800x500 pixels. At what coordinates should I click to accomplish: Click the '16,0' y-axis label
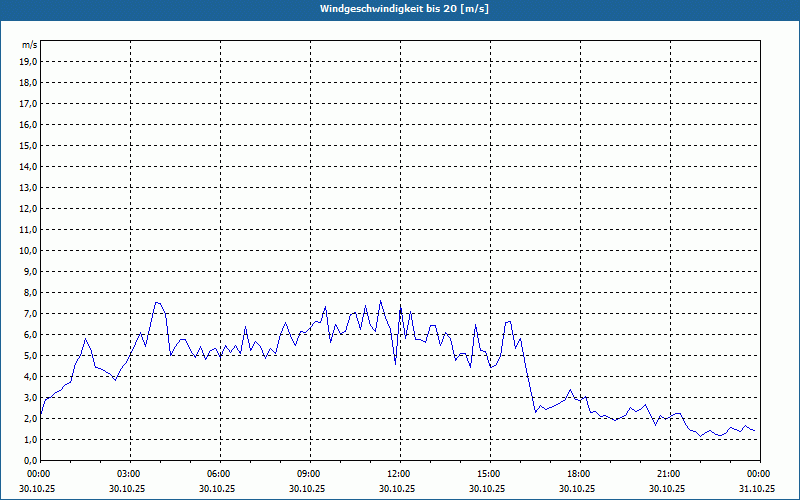click(28, 124)
